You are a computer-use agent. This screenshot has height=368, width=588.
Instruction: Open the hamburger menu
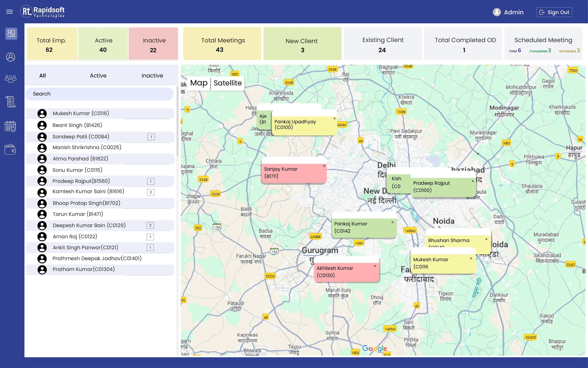tap(10, 12)
